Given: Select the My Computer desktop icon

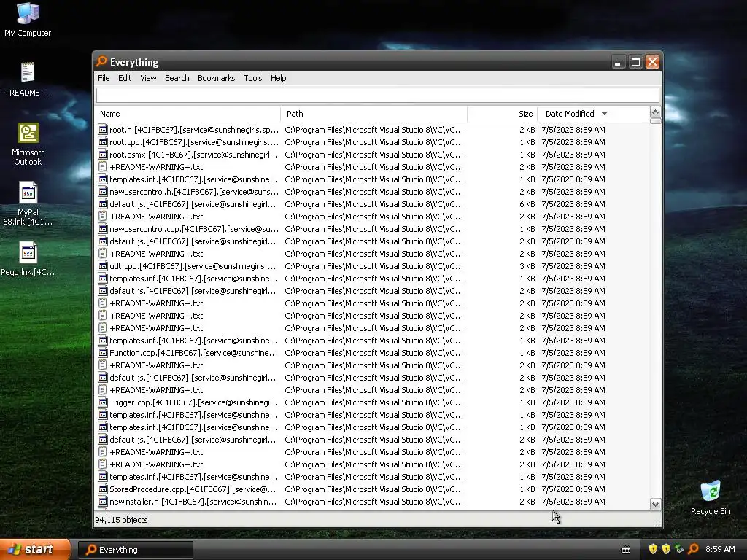Looking at the screenshot, I should coord(28,20).
